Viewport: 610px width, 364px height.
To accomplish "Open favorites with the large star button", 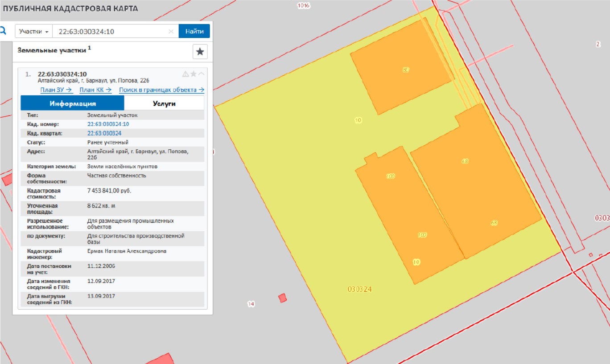I will point(200,52).
